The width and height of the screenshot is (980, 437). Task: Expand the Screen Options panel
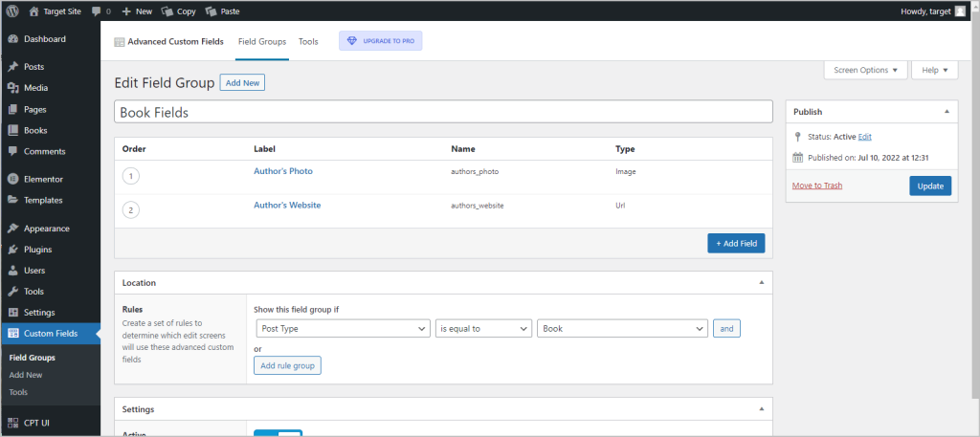tap(865, 70)
